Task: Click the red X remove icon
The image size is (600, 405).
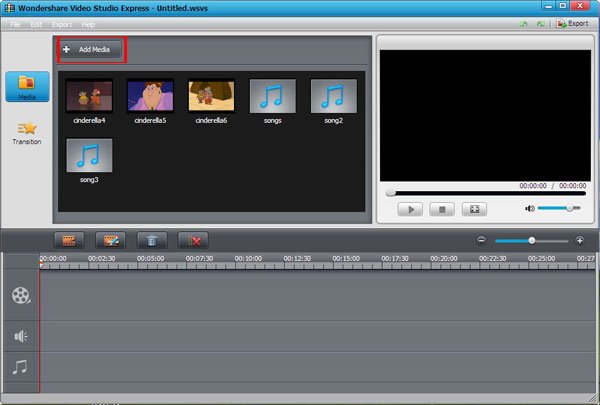Action: pos(193,241)
